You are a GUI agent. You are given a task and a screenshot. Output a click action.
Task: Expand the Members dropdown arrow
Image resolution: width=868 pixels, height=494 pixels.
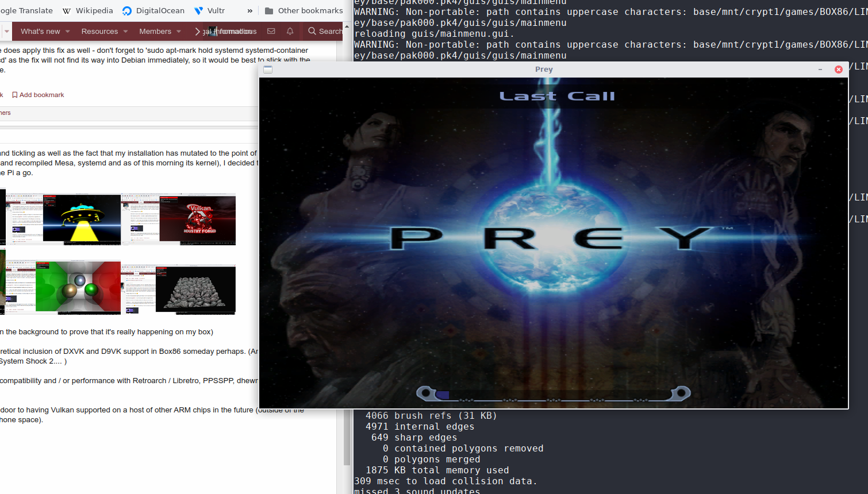(179, 32)
